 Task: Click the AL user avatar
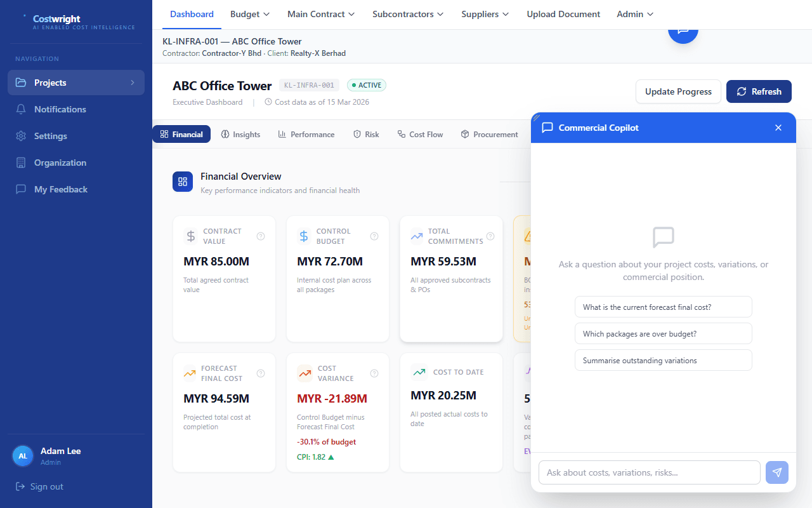[23, 456]
